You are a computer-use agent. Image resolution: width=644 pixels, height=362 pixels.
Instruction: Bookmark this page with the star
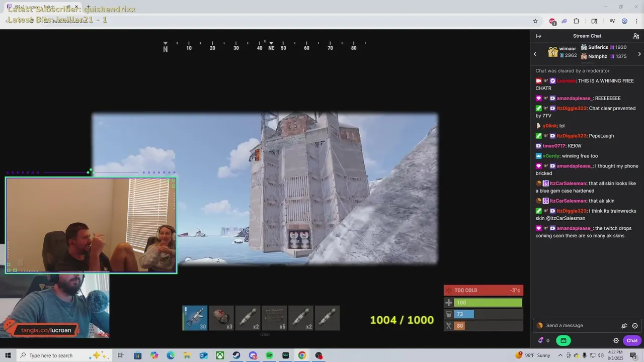coord(535,21)
